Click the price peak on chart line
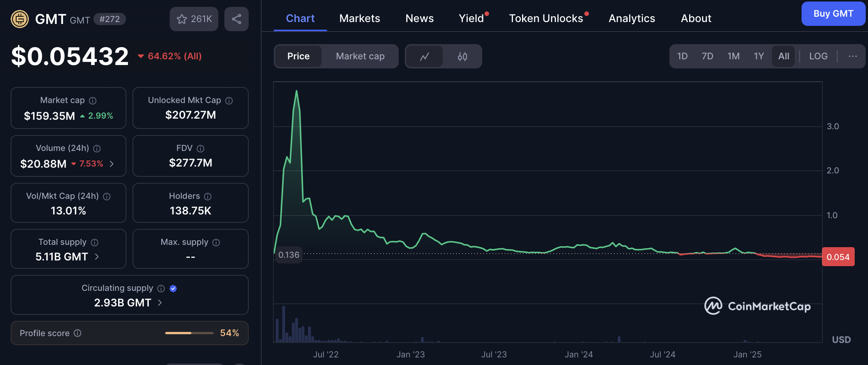 297,91
